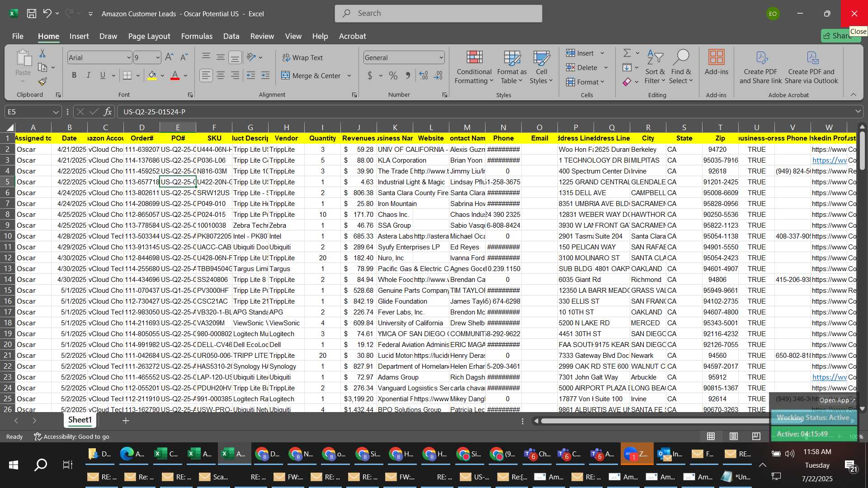Image resolution: width=868 pixels, height=488 pixels.
Task: Click the Copy icon in Clipboard group
Action: point(42,68)
